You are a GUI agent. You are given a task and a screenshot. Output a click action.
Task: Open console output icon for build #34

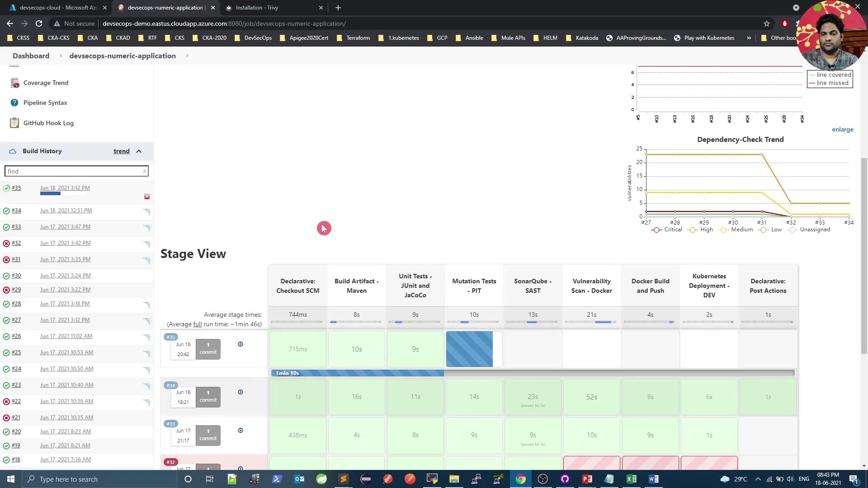coord(147,211)
